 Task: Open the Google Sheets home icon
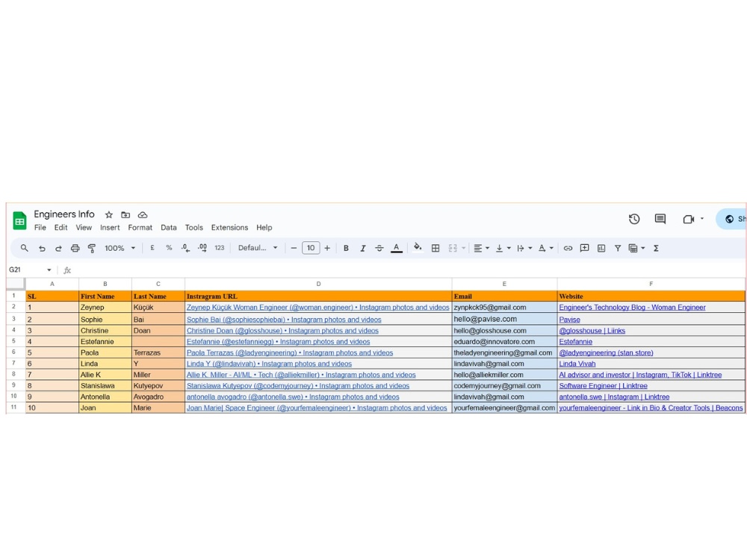19,220
